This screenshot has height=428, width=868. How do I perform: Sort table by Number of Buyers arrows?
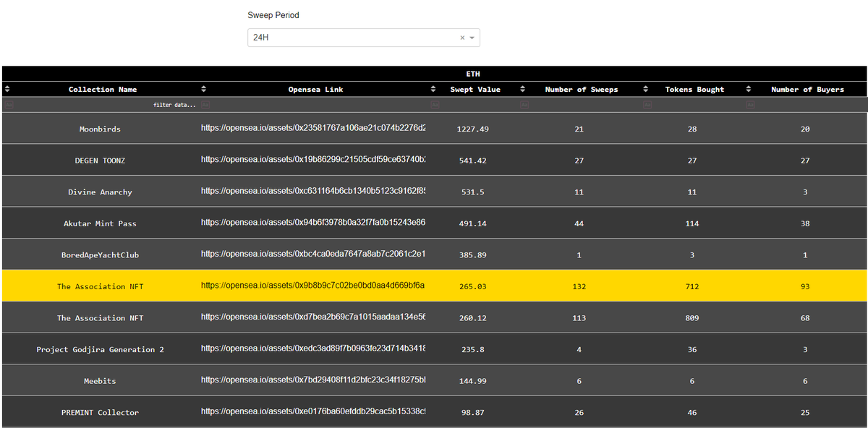click(x=749, y=90)
